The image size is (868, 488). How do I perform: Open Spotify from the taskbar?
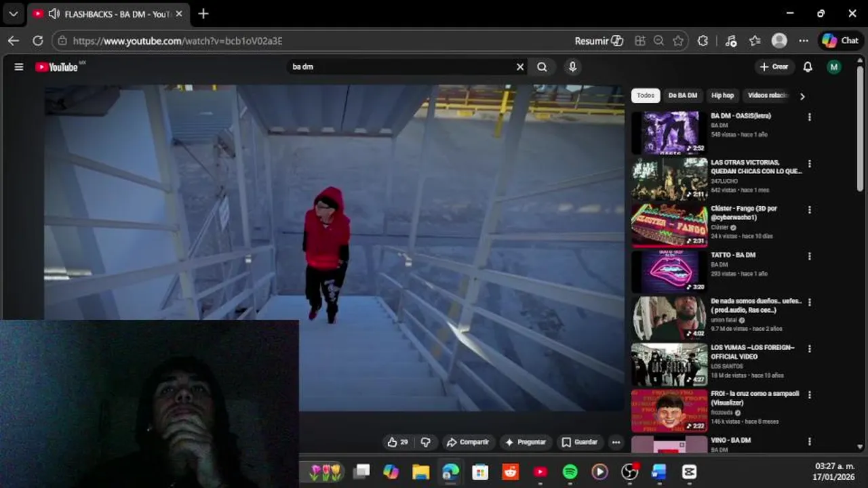570,472
